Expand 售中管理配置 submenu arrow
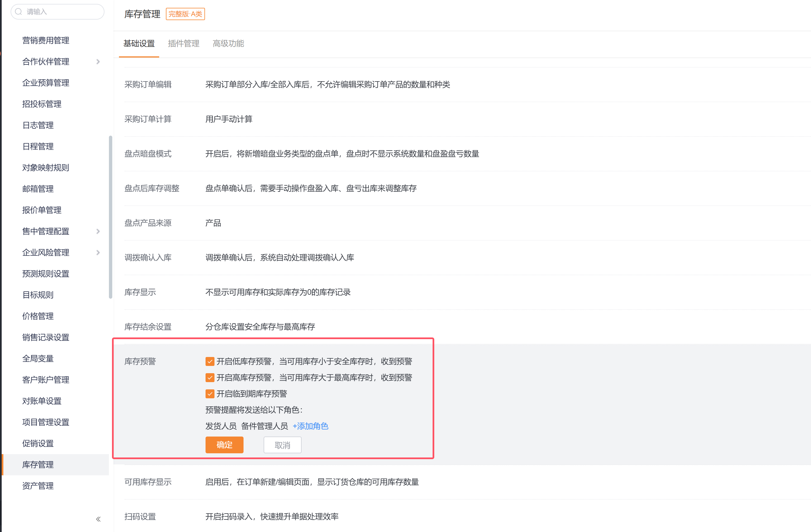This screenshot has width=811, height=532. coord(98,231)
